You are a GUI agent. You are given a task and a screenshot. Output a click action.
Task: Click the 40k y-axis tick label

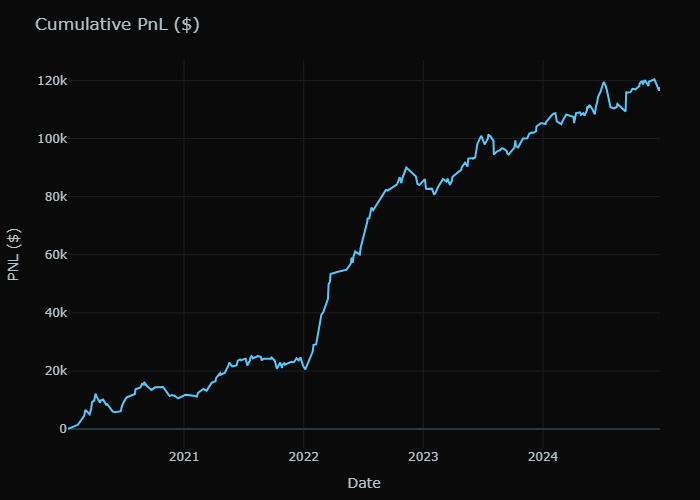tap(53, 313)
